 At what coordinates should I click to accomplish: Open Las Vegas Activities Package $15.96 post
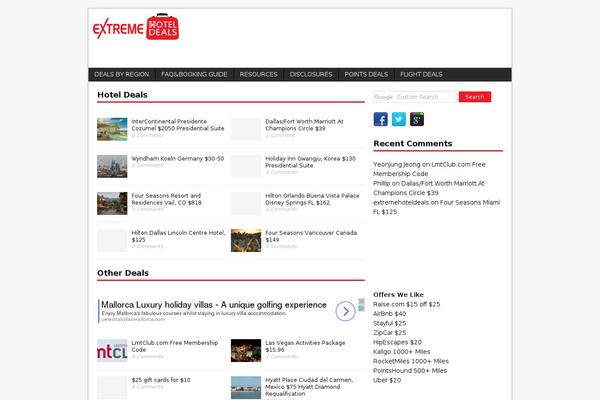pos(305,346)
